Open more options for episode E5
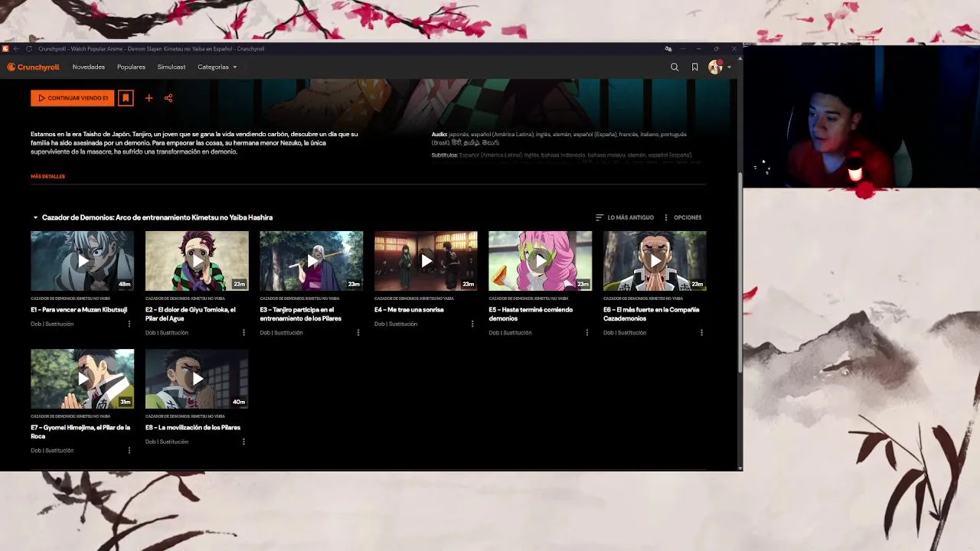This screenshot has height=551, width=980. pyautogui.click(x=587, y=333)
